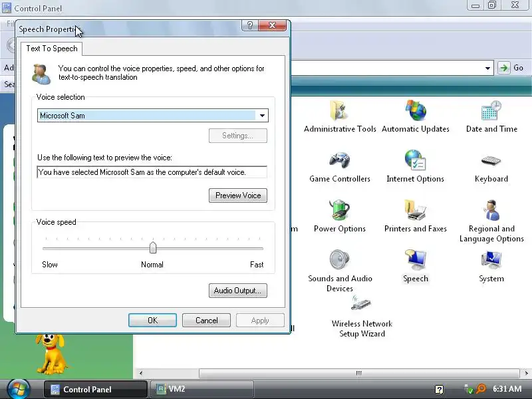532x399 pixels.
Task: Click the 'Fast' label under slider
Action: tap(257, 265)
